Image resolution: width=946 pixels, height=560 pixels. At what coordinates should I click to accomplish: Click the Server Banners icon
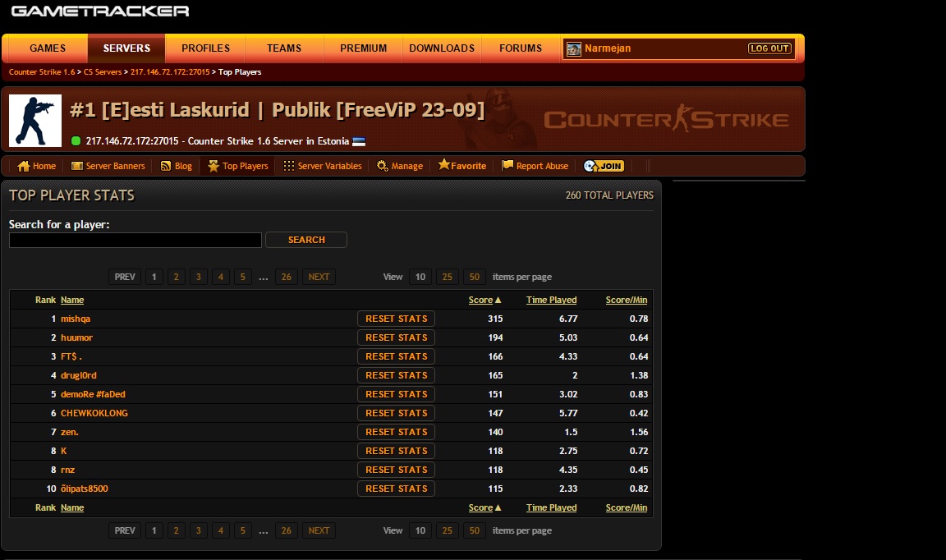tap(76, 166)
